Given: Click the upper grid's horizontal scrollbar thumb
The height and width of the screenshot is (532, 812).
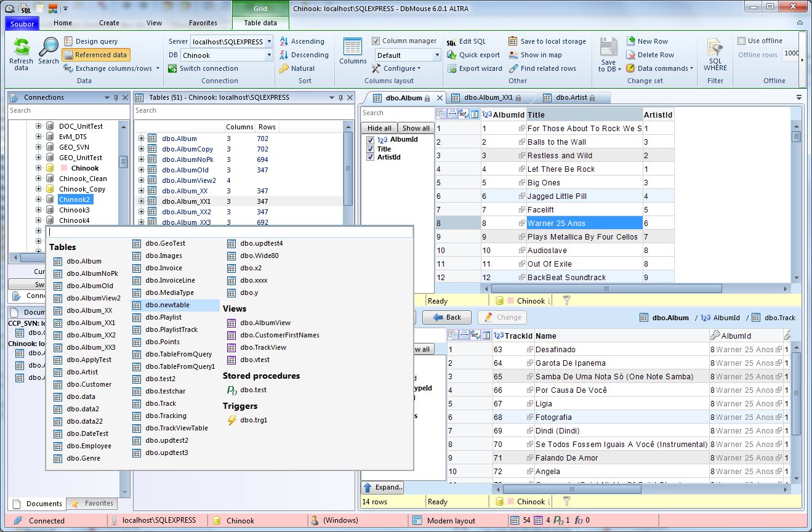Looking at the screenshot, I should (x=606, y=288).
